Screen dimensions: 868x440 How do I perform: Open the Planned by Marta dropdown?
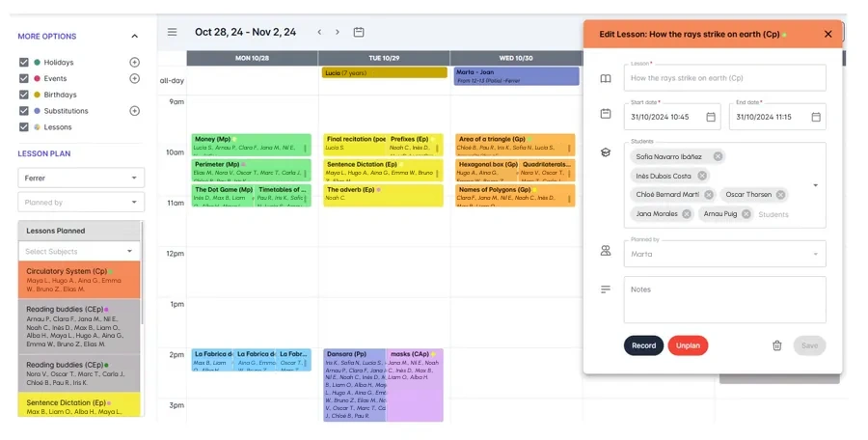tap(724, 254)
